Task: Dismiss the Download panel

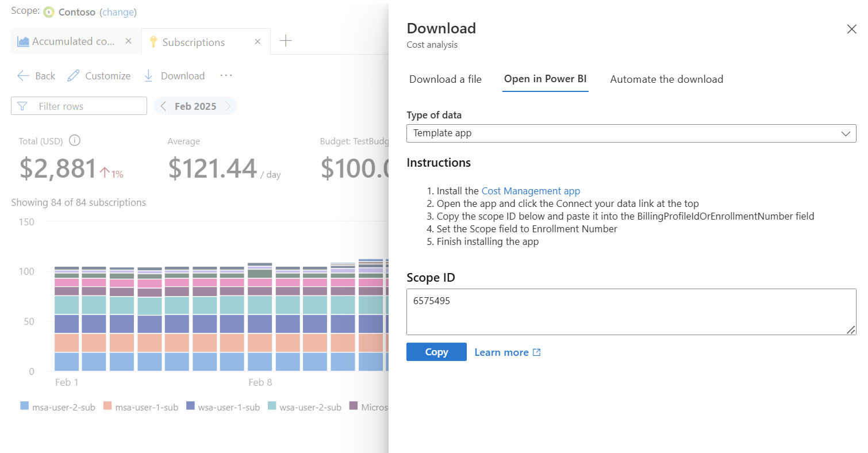Action: (x=851, y=28)
